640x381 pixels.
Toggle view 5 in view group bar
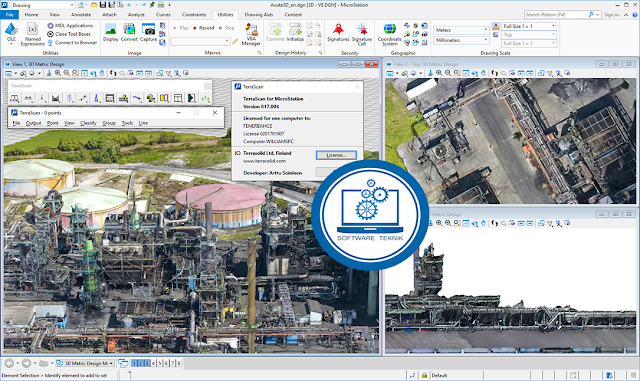160,363
